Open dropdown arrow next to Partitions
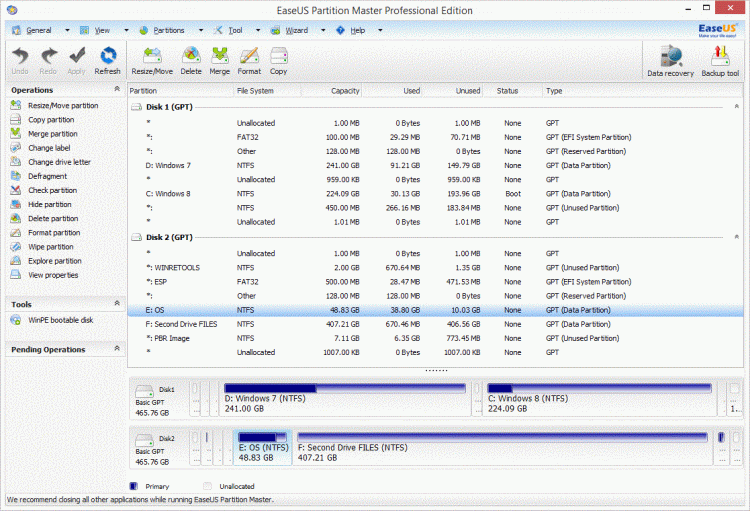750x511 pixels. (201, 30)
